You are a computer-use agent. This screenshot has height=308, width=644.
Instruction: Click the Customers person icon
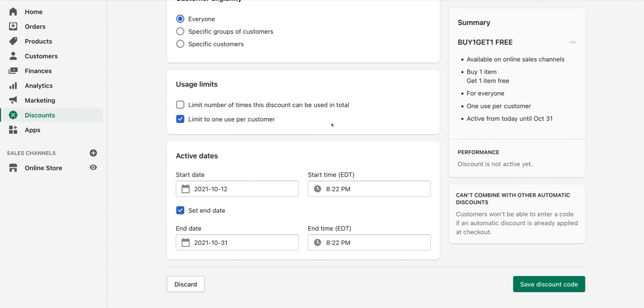pos(13,56)
